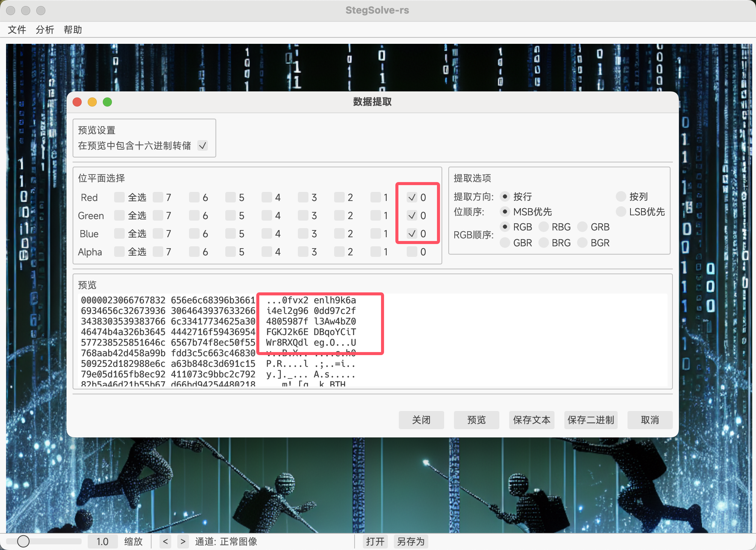Toggle hex dump in preview checkbox

(x=203, y=145)
